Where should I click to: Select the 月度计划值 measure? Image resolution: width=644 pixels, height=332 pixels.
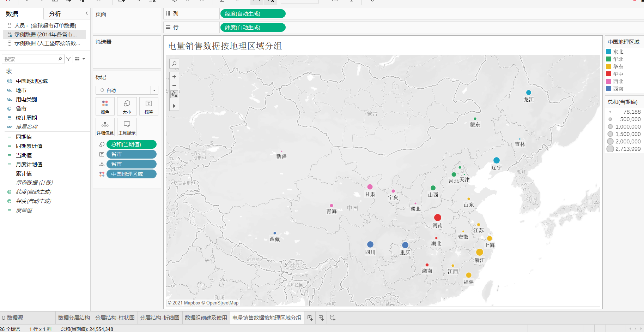29,165
